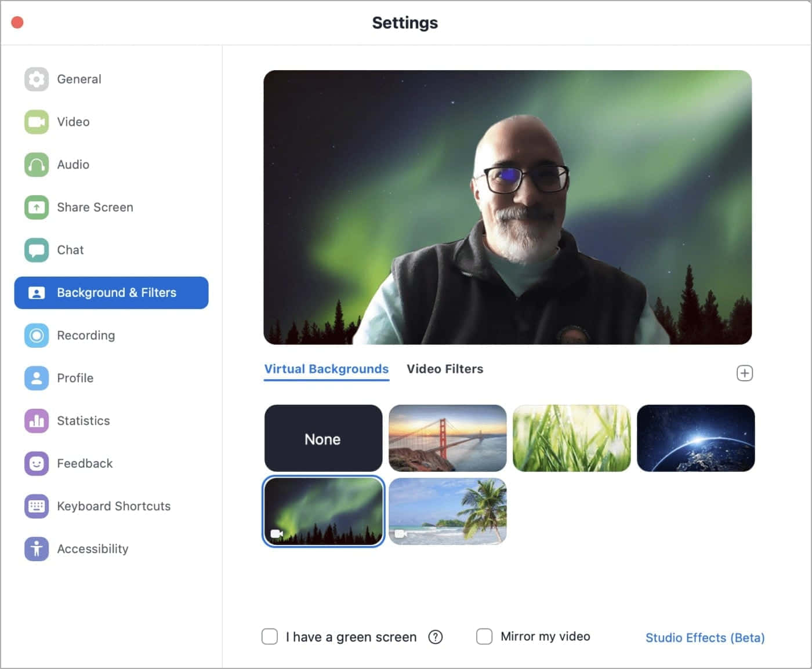Open Studio Effects (Beta) link
Viewport: 812px width, 669px height.
705,638
